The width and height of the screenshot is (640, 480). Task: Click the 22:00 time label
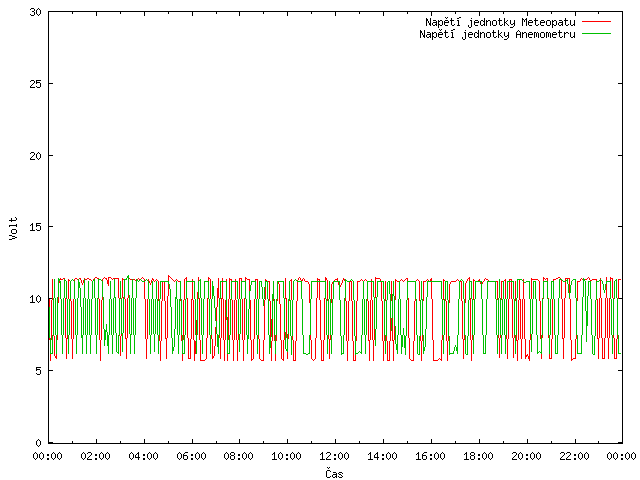574,456
